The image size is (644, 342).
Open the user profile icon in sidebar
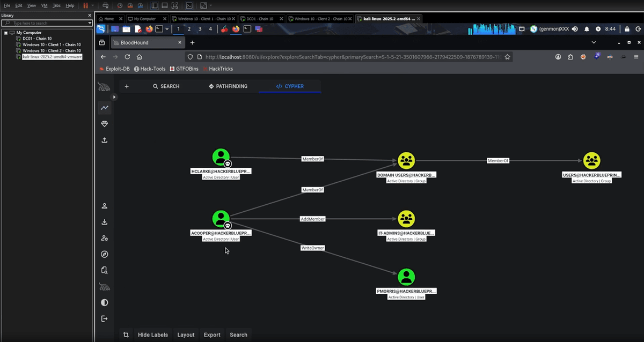tap(105, 206)
